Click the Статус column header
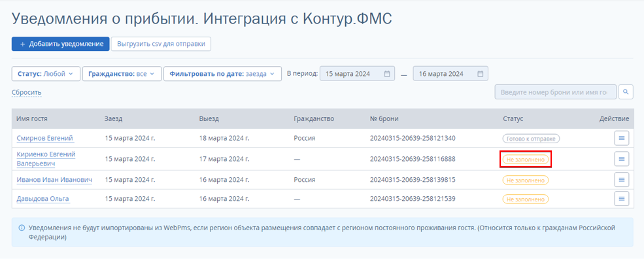This screenshot has width=644, height=259. pyautogui.click(x=513, y=119)
